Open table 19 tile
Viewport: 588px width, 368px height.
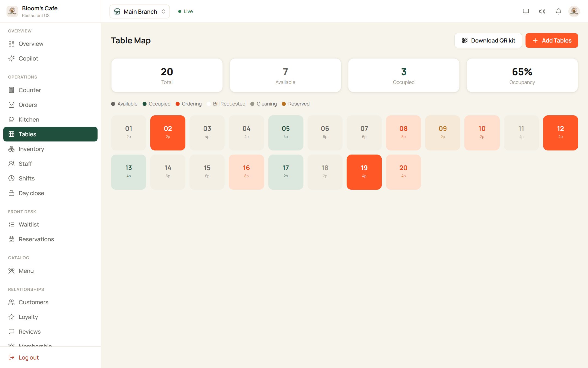coord(364,172)
